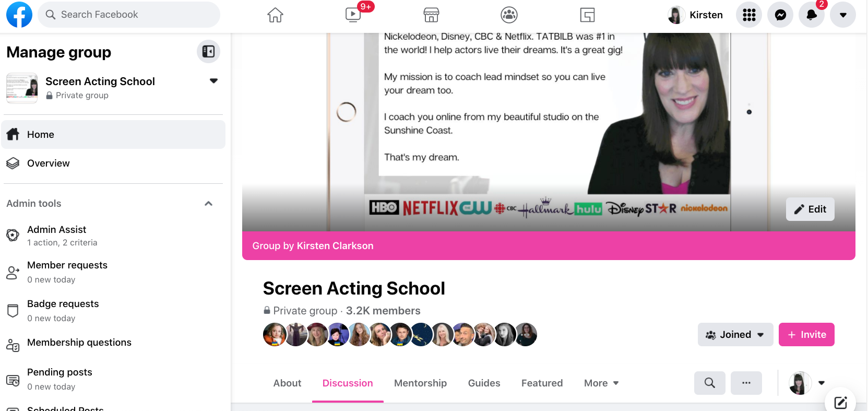Open the Messenger icon

(x=780, y=15)
